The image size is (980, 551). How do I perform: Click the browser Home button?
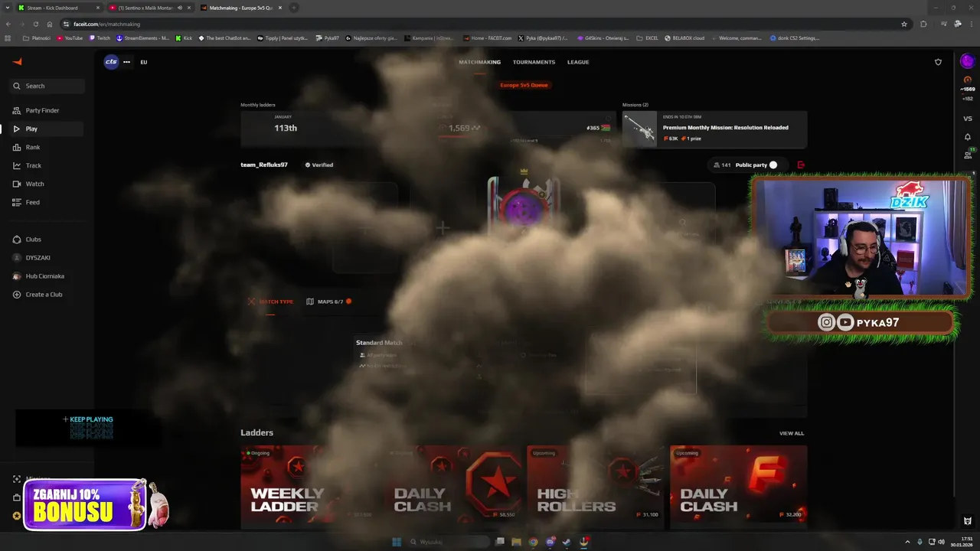(x=50, y=24)
